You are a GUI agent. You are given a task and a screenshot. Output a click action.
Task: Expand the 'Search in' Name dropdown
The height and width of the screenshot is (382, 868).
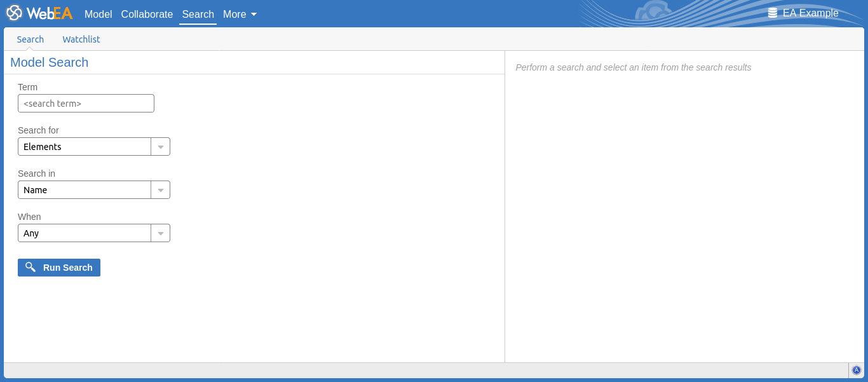tap(85, 190)
